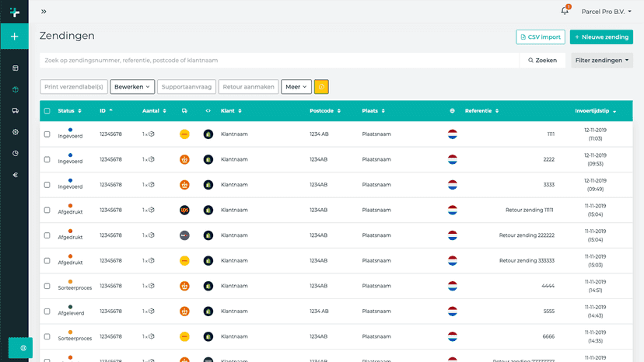Focus the shipment search input field
The image size is (644, 362).
pyautogui.click(x=279, y=61)
